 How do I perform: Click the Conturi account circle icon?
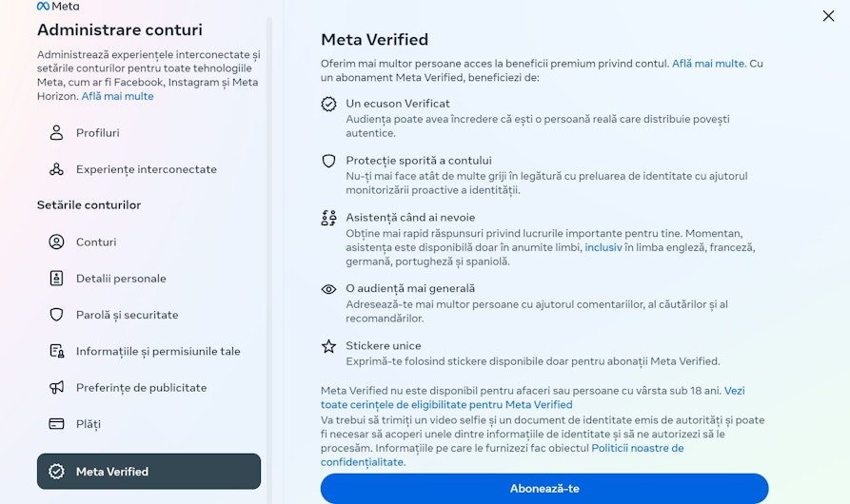coord(56,242)
